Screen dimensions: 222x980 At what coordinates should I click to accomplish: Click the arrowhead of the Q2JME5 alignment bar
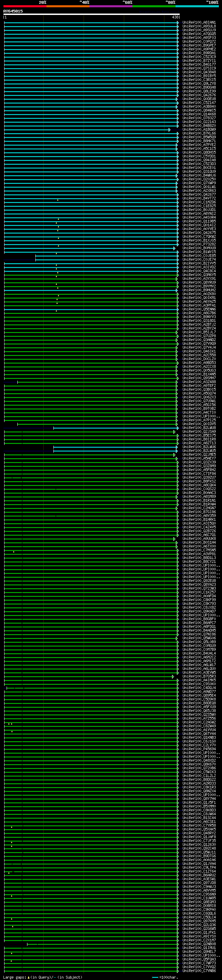[x=174, y=455]
